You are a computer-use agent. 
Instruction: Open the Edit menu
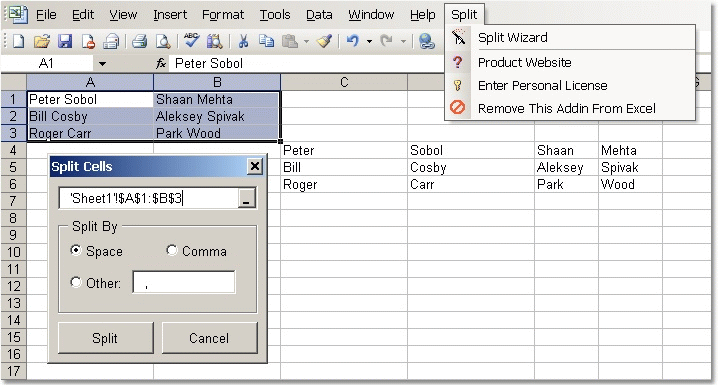coord(83,15)
